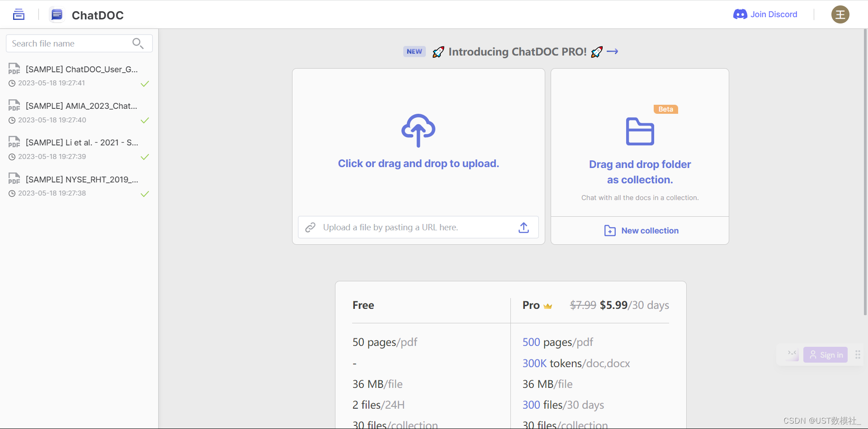Click '300K tokens/doc,docx' text
The height and width of the screenshot is (429, 868).
coord(576,364)
